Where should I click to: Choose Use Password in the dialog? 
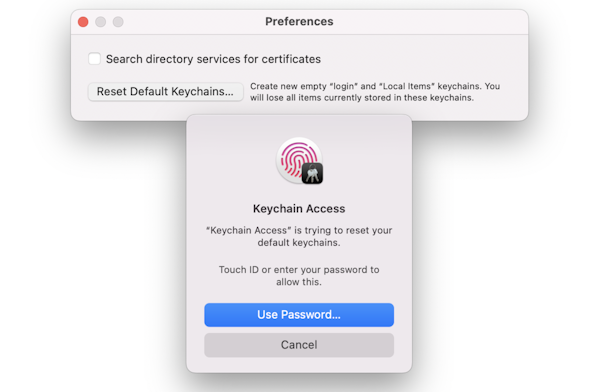[x=299, y=314]
